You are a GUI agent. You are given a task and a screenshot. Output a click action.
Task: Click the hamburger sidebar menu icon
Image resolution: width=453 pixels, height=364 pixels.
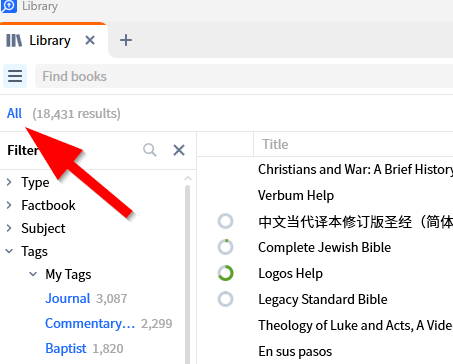[15, 76]
